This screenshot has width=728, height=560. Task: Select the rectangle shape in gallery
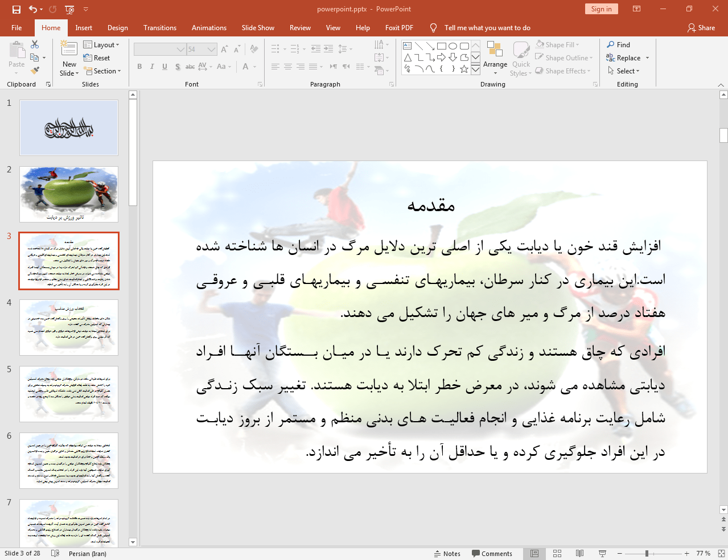(441, 46)
